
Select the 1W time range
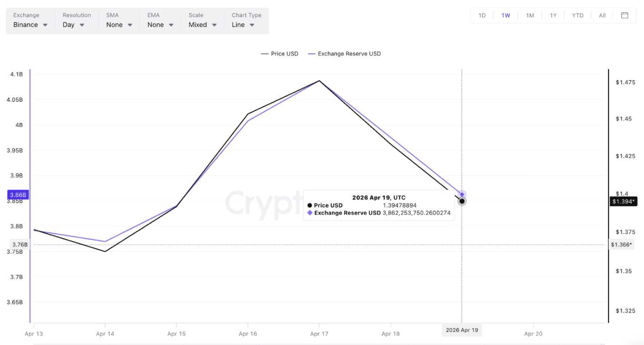click(x=506, y=16)
